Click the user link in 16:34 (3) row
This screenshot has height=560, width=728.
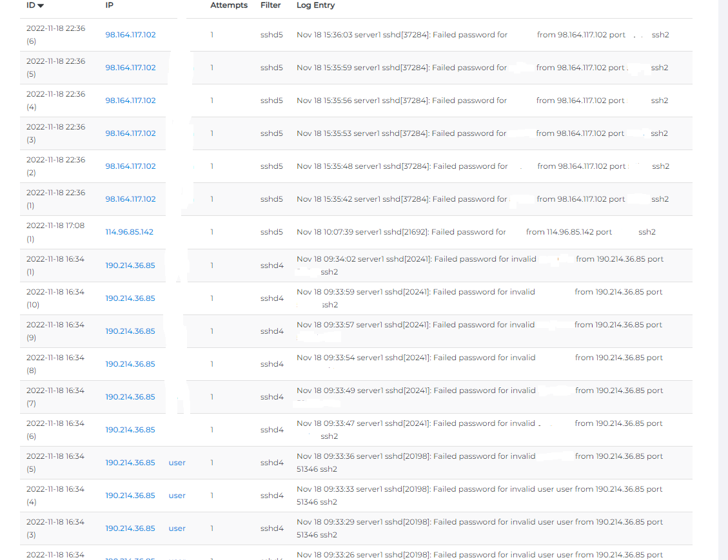pos(177,528)
